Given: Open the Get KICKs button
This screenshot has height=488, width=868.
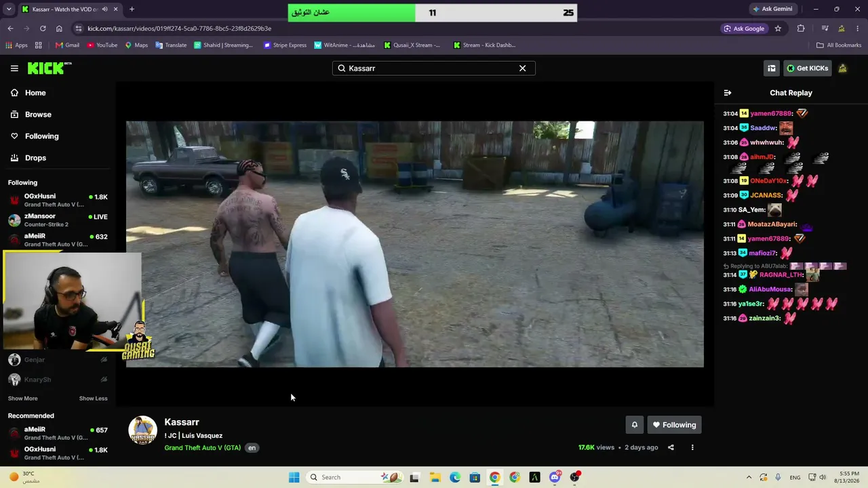Looking at the screenshot, I should pyautogui.click(x=807, y=68).
